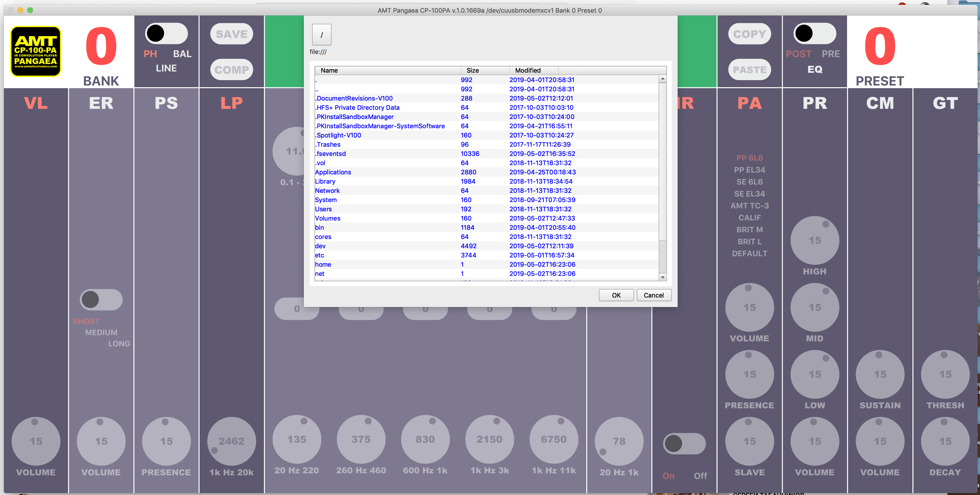Click the PA PRESENCE knob
Screen dimensions: 980x495
click(749, 374)
